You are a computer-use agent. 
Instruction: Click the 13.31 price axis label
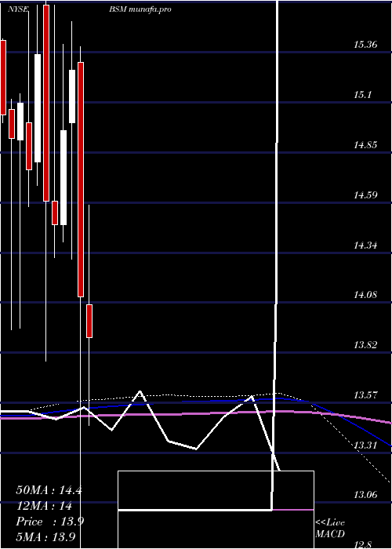365,445
